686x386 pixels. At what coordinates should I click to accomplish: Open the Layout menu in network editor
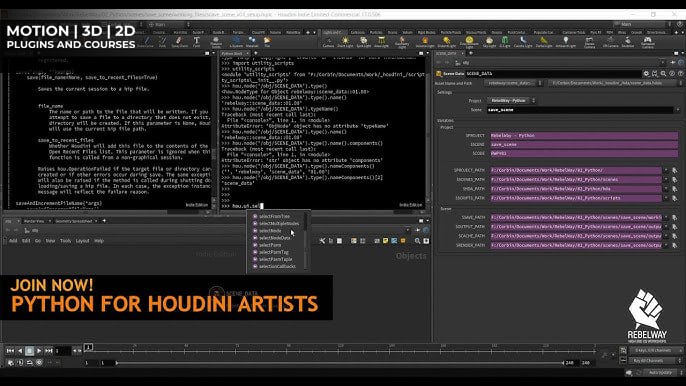tap(82, 241)
